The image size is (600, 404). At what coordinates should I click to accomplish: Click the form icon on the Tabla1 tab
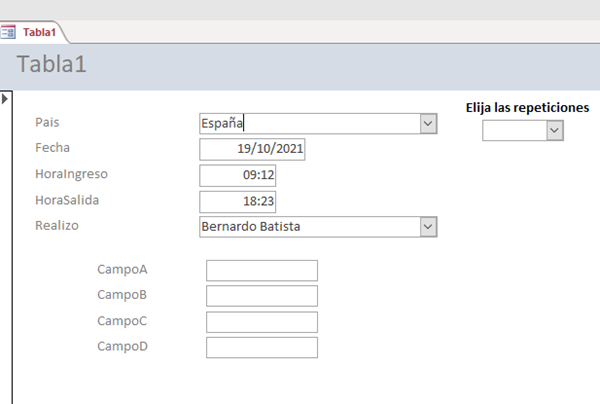(x=9, y=32)
